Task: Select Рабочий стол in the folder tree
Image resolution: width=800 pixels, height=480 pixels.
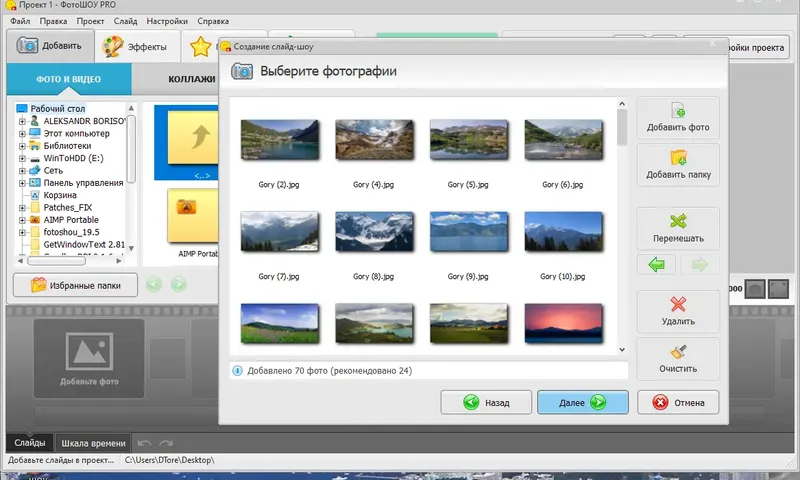Action: tap(58, 109)
